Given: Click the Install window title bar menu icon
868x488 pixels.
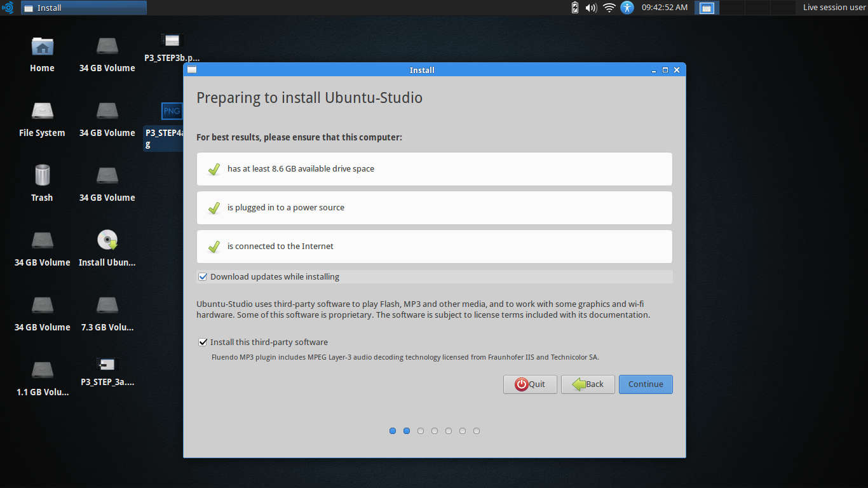Looking at the screenshot, I should [x=192, y=70].
